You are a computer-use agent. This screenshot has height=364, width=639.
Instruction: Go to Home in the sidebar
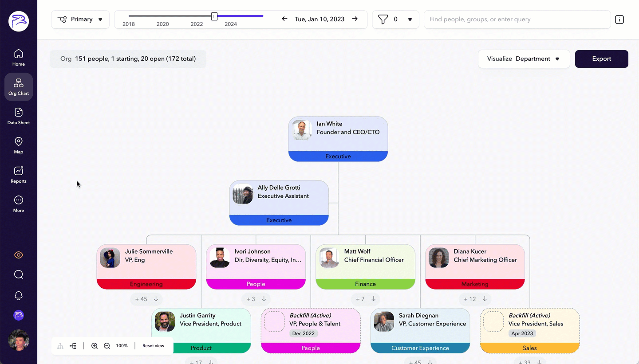19,58
